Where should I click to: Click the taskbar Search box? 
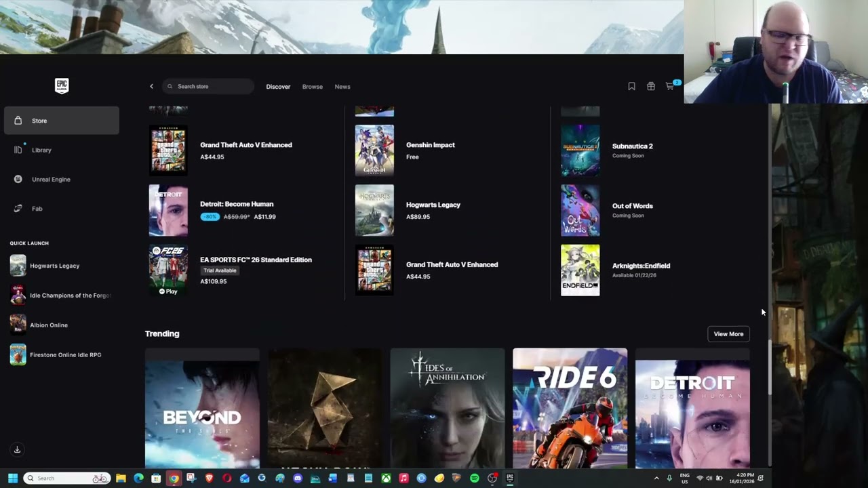[x=66, y=478]
